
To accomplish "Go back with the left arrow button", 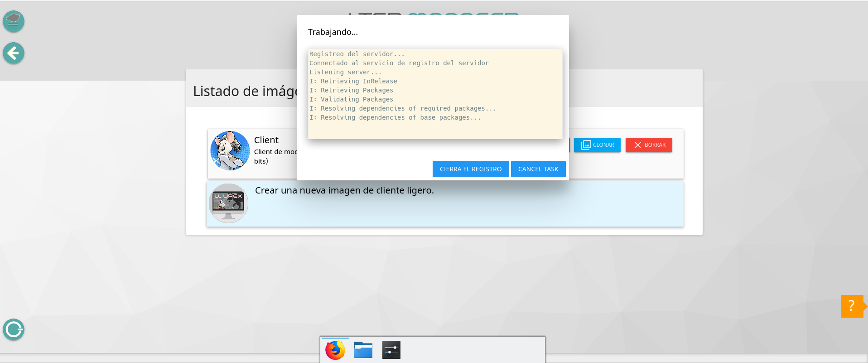I will point(14,53).
